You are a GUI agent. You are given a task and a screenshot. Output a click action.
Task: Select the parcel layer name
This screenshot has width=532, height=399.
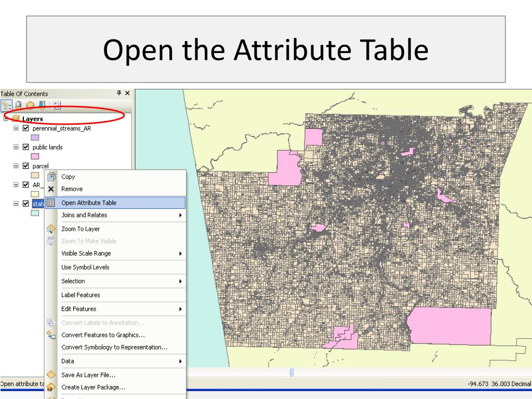click(41, 166)
